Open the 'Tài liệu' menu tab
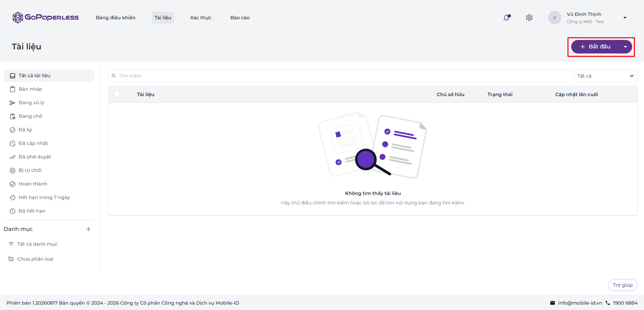This screenshot has width=644, height=310. tap(163, 18)
